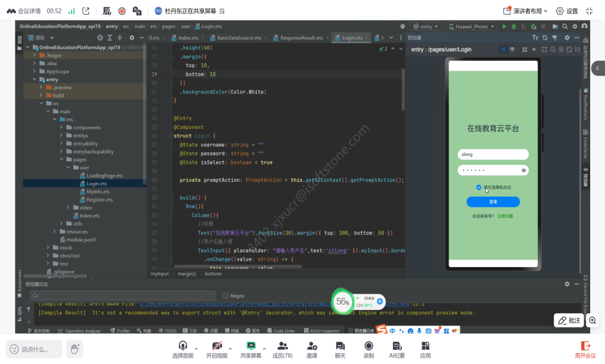Open the annotate (批注) tool

[x=569, y=320]
